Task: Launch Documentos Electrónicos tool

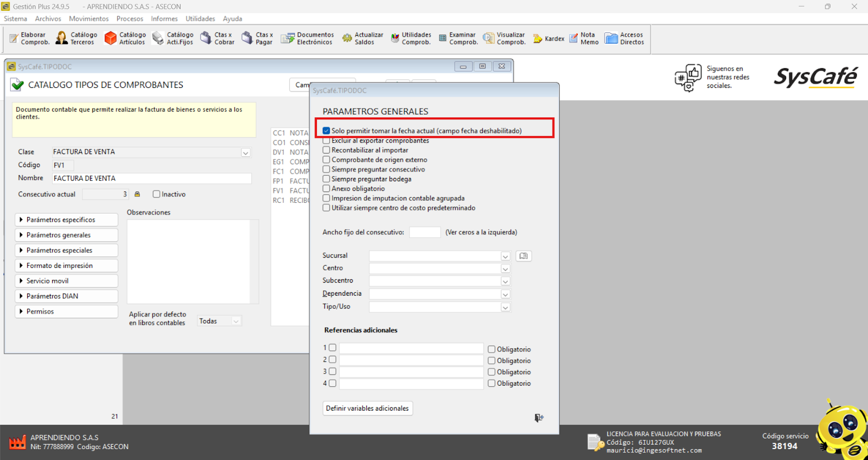Action: pyautogui.click(x=307, y=39)
